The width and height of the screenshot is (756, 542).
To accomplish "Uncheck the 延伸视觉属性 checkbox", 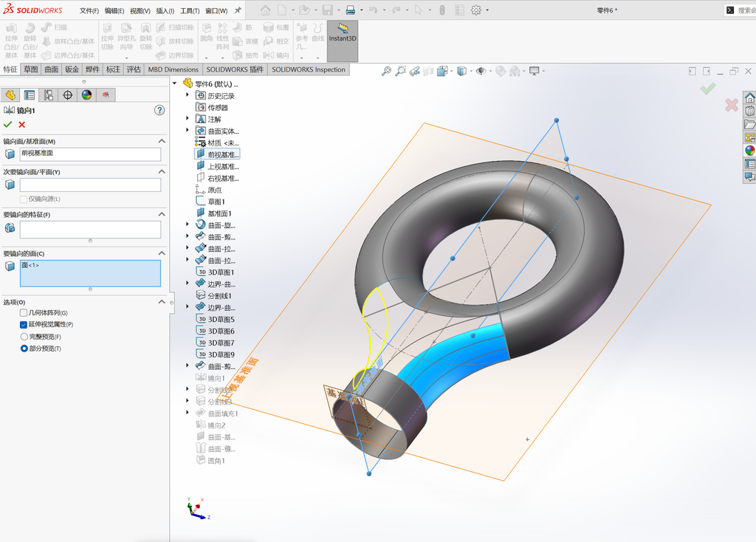I will pos(23,324).
